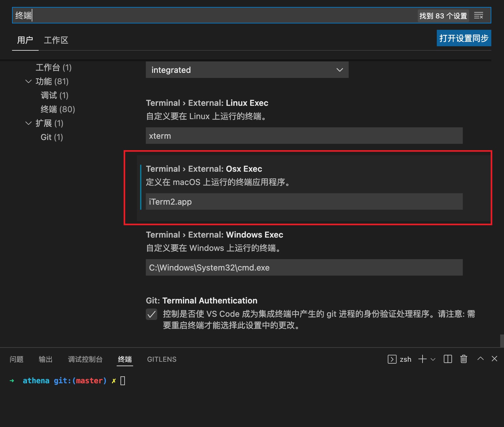Open the launch profile dropdown arrow beside plus

(x=433, y=359)
